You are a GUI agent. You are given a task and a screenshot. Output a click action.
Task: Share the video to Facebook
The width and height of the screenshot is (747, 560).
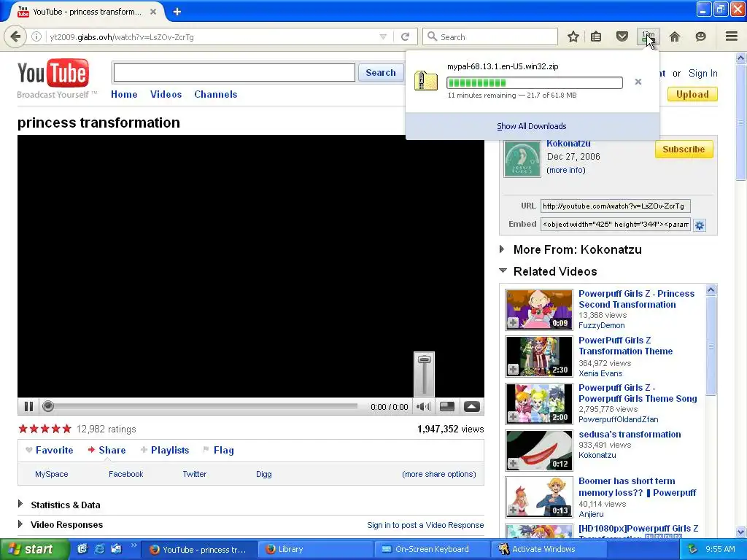pyautogui.click(x=125, y=474)
